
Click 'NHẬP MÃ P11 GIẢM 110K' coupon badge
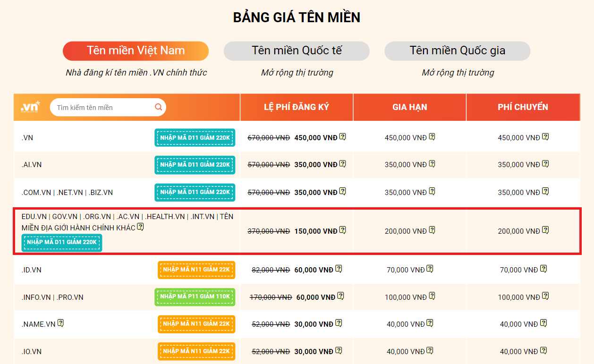tap(195, 297)
